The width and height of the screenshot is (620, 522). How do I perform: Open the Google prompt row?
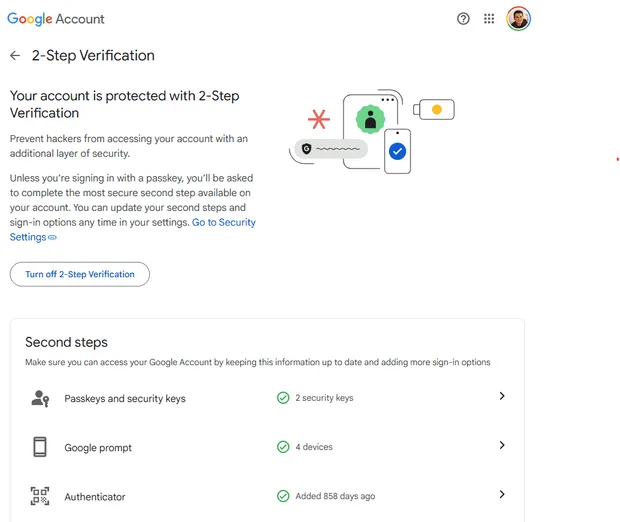point(267,447)
